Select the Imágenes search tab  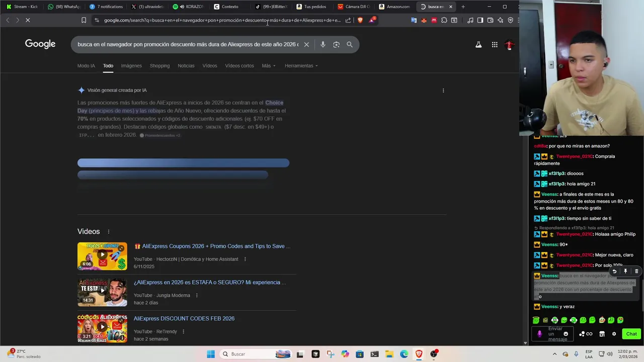point(131,66)
